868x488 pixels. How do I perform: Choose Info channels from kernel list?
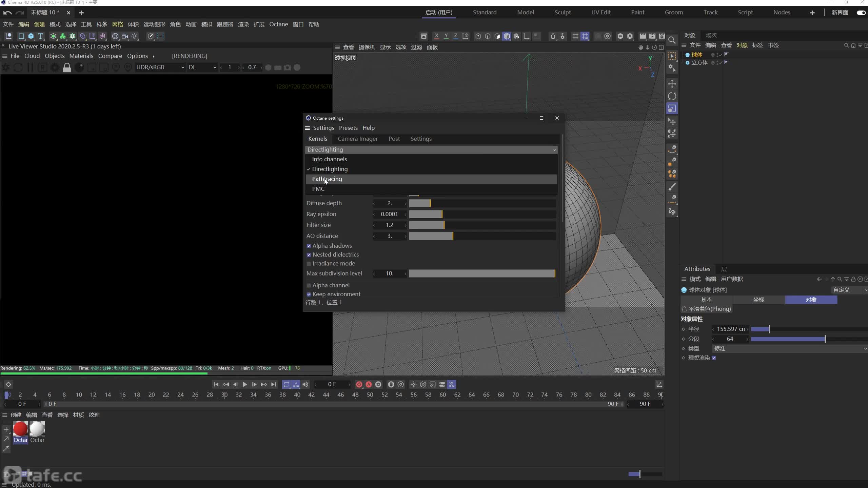431,159
